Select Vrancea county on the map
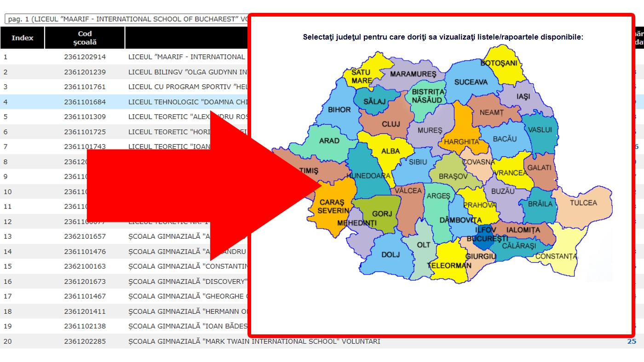The height and width of the screenshot is (362, 644). point(511,173)
